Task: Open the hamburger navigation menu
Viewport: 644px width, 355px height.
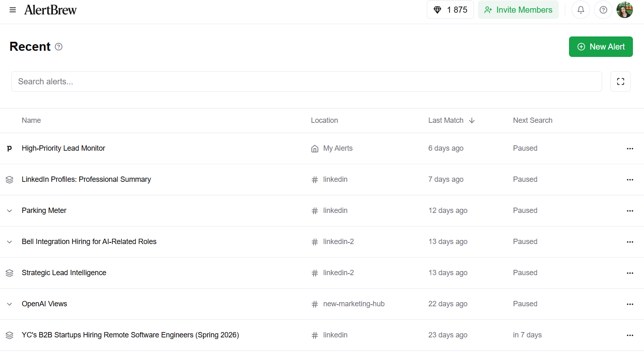Action: pos(13,10)
